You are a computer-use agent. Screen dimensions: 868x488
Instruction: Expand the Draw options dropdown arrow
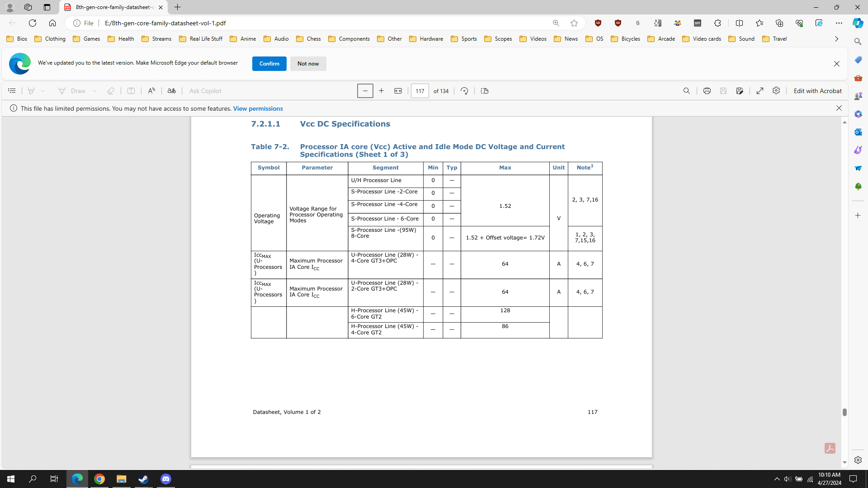tap(94, 91)
